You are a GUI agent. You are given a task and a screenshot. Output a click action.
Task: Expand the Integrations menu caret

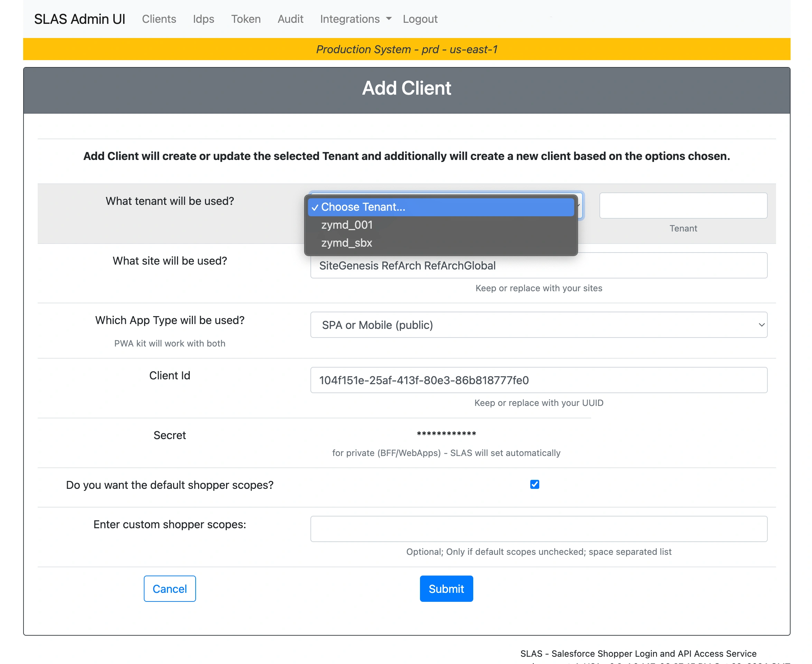click(389, 19)
